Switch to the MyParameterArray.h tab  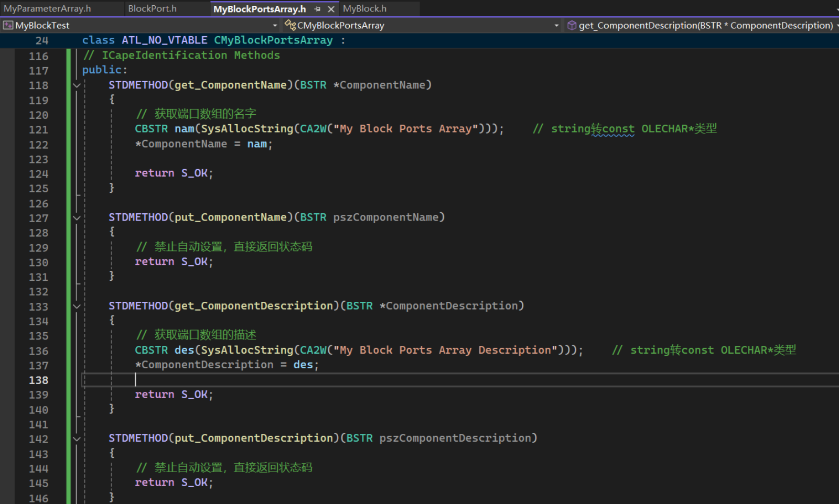[47, 8]
